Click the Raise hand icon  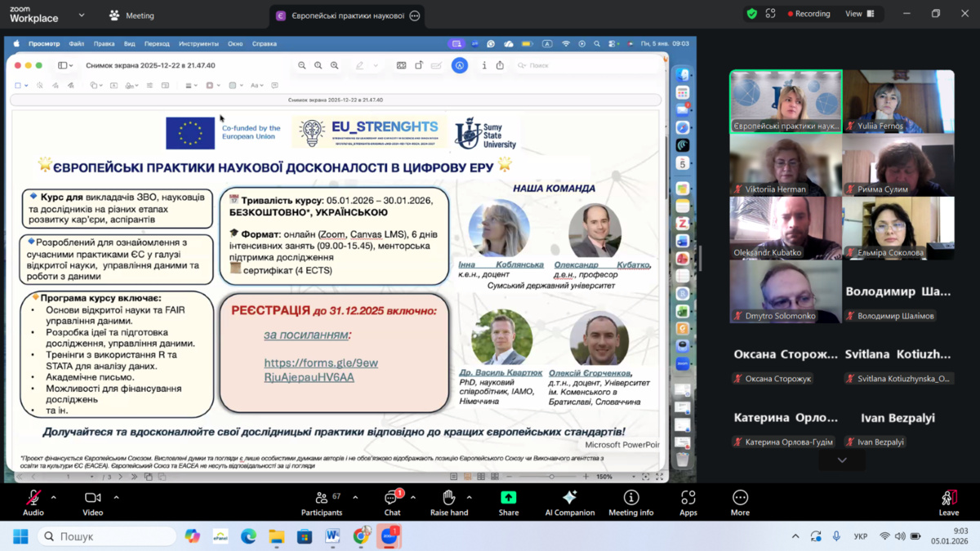click(x=448, y=501)
